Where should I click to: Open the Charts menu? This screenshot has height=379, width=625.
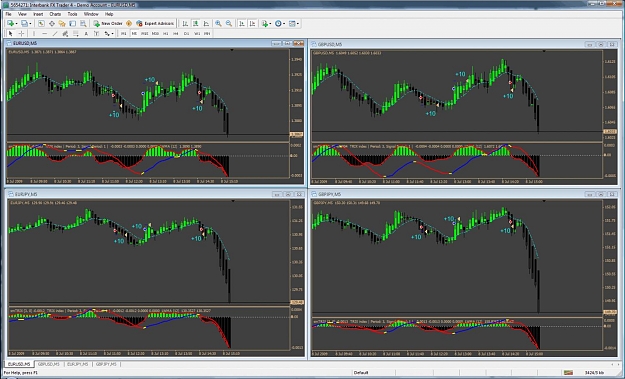[55, 14]
